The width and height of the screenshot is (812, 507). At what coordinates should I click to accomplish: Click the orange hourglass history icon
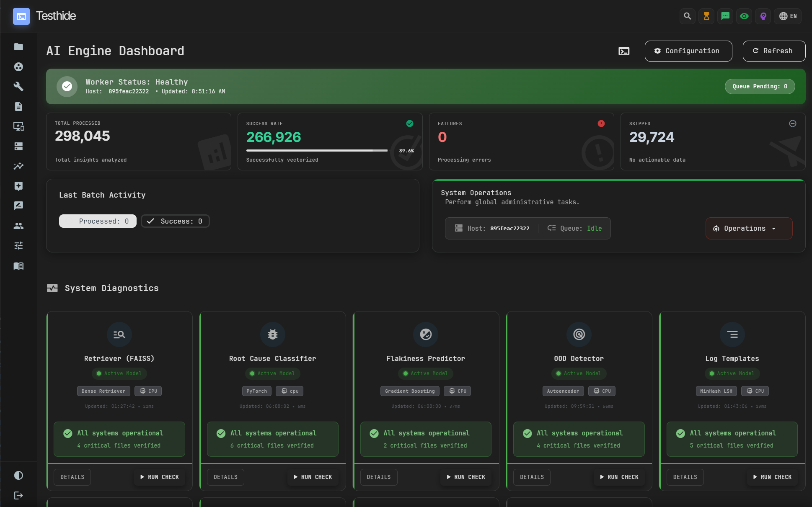(706, 16)
